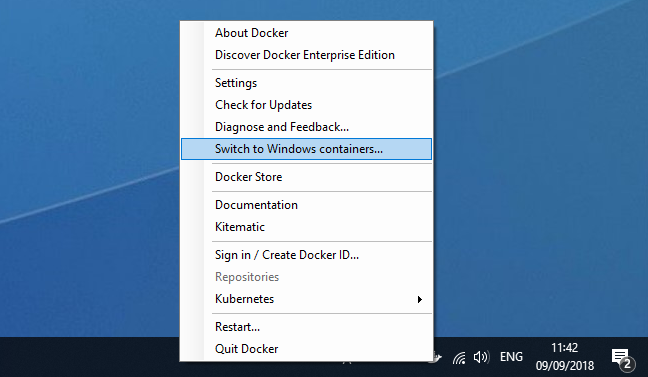The image size is (648, 377).
Task: Open Docker Store entry
Action: click(306, 177)
